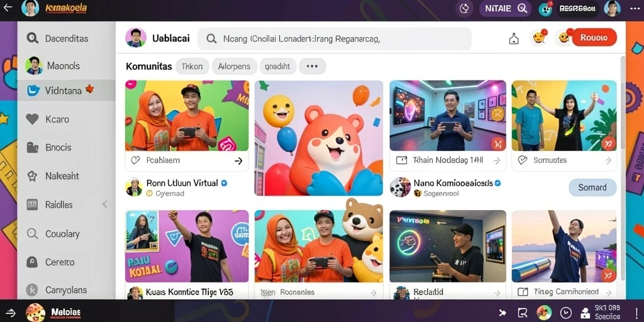
Task: Open Kuais Konntice Tiige V63 title
Action: pos(190,292)
